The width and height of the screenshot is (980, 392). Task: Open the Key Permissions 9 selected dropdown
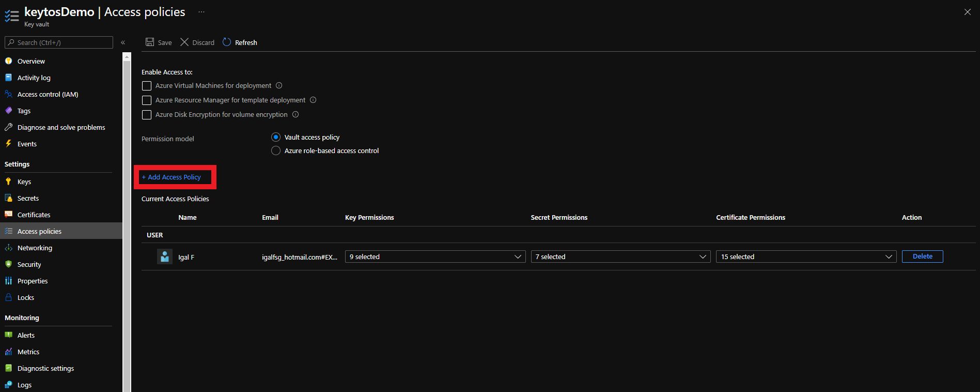coord(435,257)
